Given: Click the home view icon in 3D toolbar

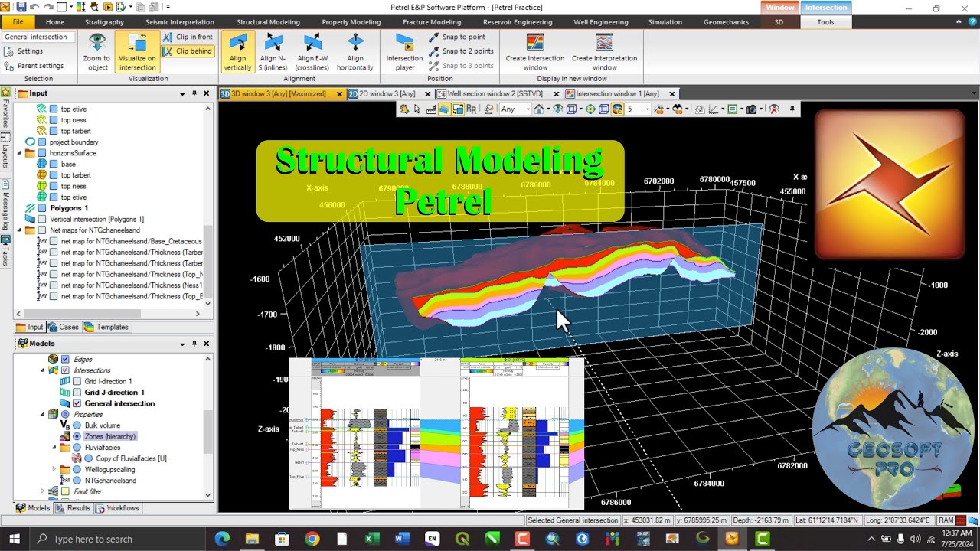Looking at the screenshot, I should [539, 109].
